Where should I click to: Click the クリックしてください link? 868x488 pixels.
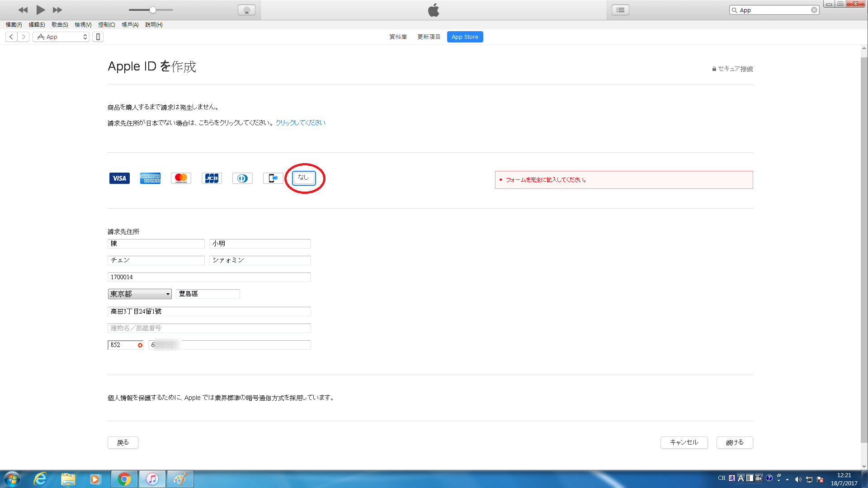point(300,123)
